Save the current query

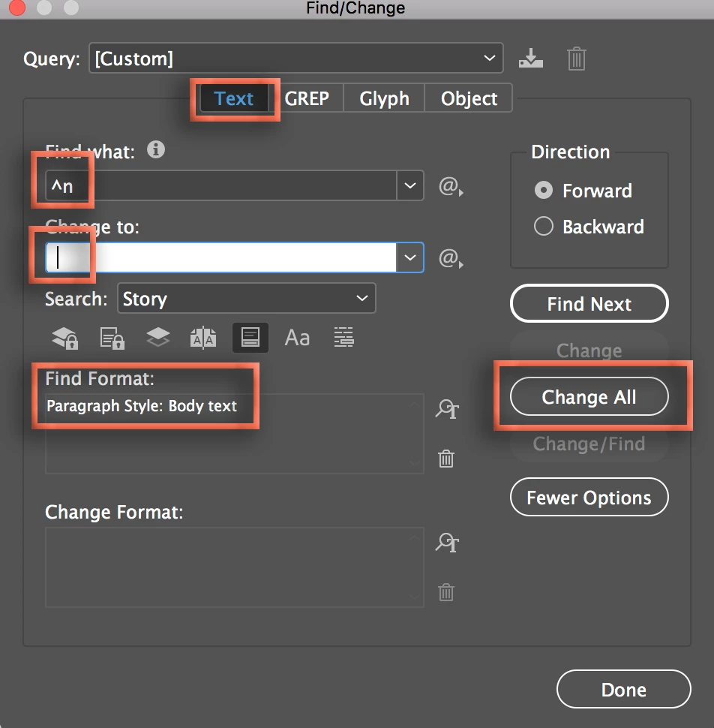click(x=531, y=58)
